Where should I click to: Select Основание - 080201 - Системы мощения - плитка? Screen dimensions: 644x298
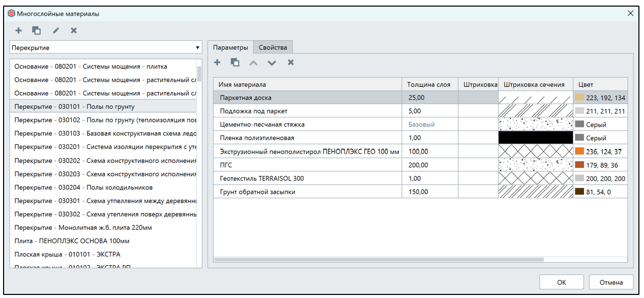point(103,67)
